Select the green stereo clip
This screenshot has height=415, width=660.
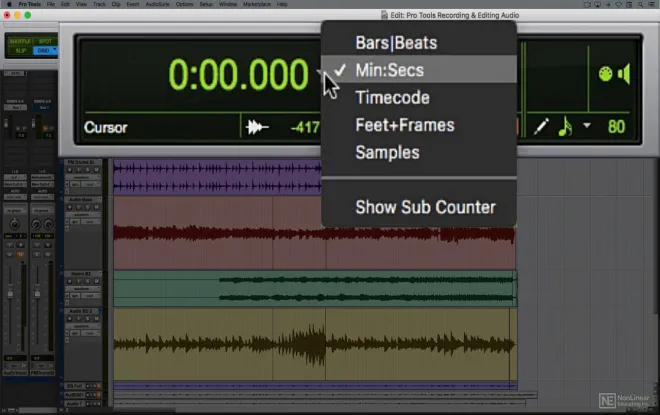(x=315, y=288)
